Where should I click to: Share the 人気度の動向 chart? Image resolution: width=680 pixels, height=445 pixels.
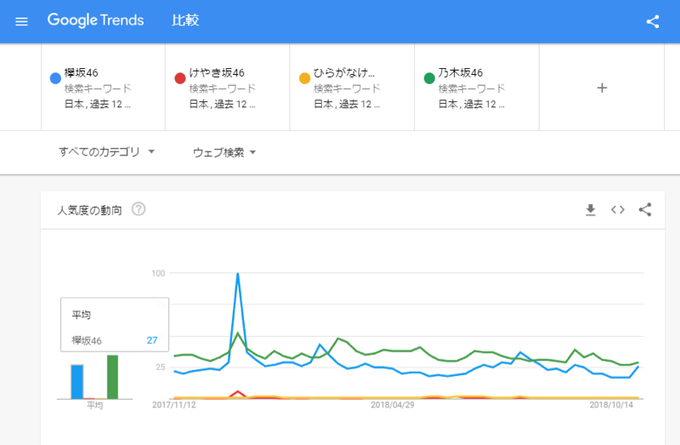645,209
